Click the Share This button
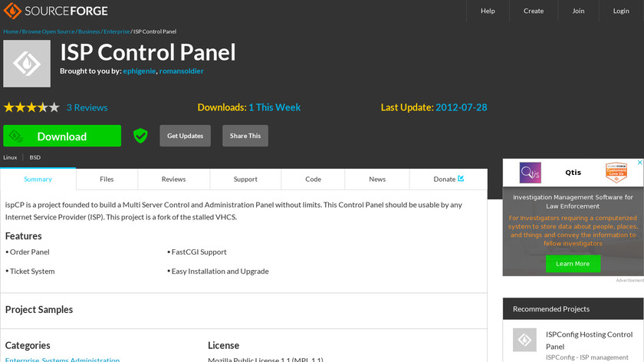The image size is (644, 362). (x=245, y=136)
